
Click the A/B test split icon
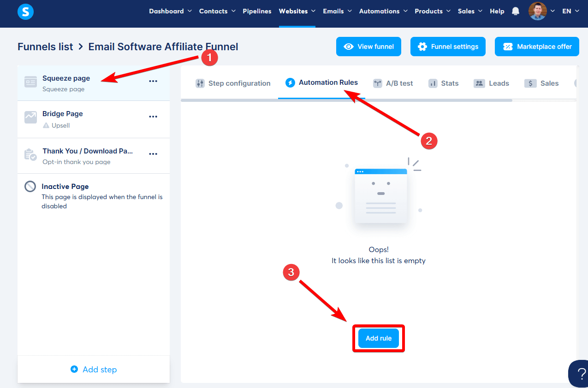click(x=378, y=83)
